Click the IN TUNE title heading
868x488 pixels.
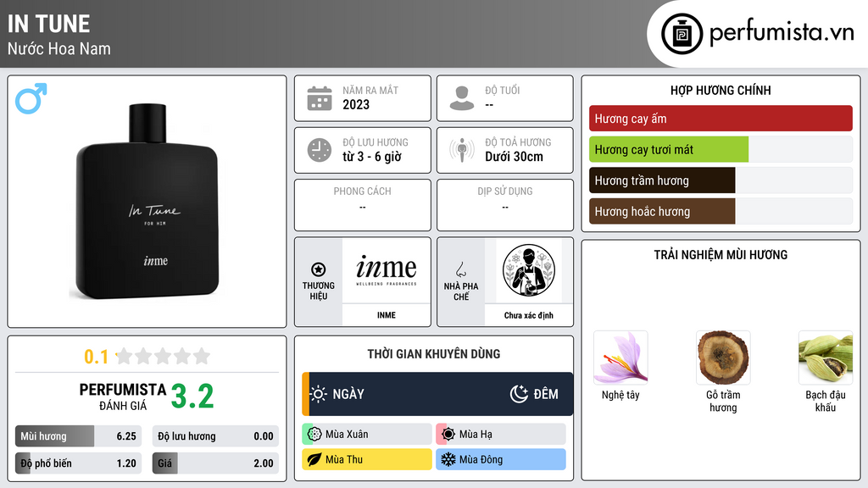pos(48,25)
